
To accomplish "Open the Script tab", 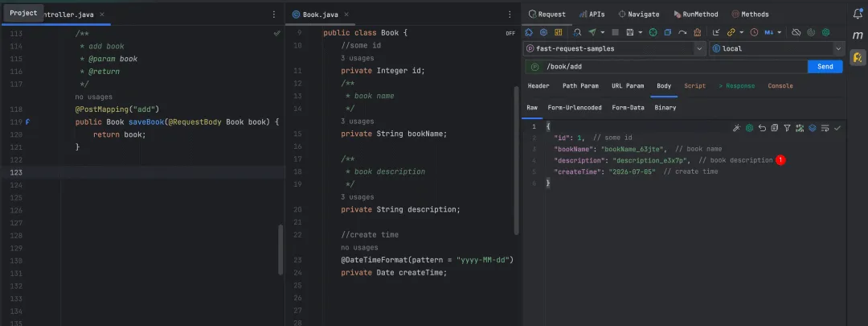I will click(694, 86).
